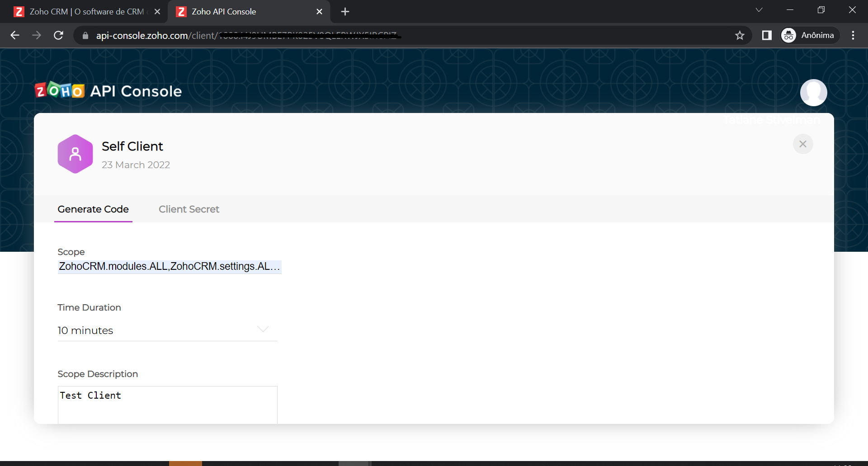Close the Self Client panel

[x=803, y=144]
